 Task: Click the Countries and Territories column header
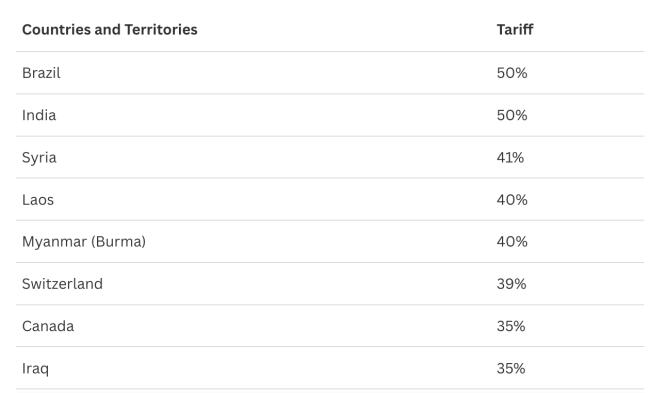(x=110, y=29)
